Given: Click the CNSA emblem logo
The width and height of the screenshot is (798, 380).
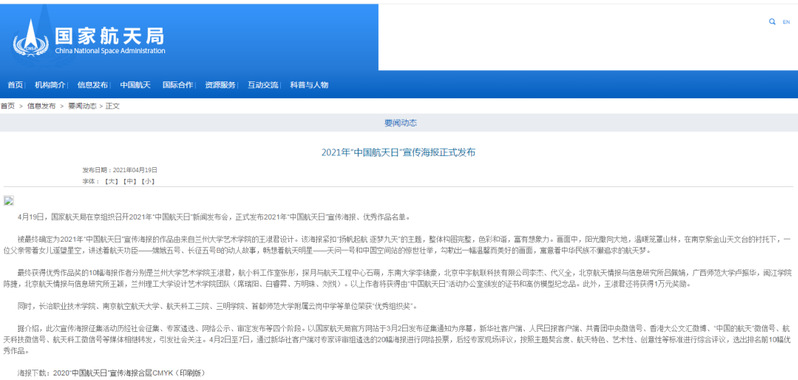Looking at the screenshot, I should pos(31,38).
